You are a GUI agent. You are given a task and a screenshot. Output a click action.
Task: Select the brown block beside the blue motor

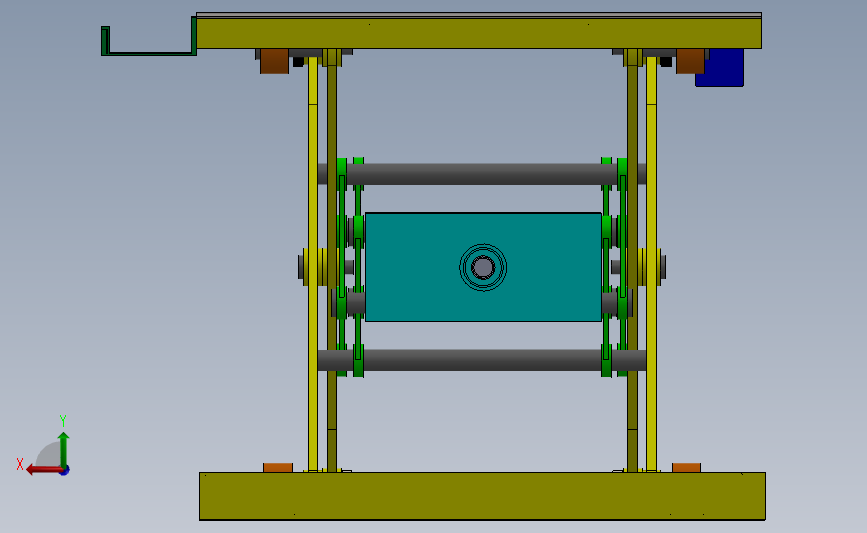click(690, 61)
